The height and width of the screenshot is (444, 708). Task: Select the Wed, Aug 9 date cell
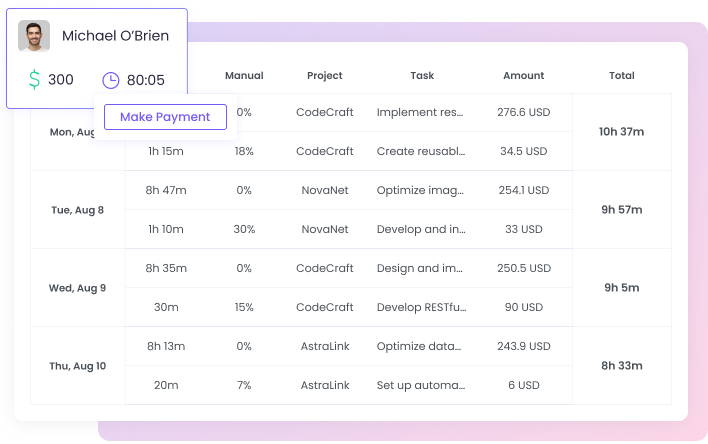(x=77, y=288)
